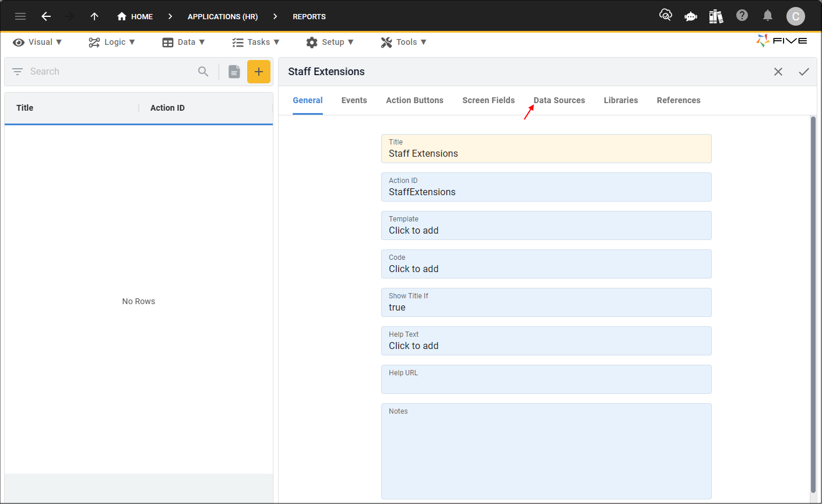Add a new report with the yellow plus button
Viewport: 822px width, 504px height.
coord(259,71)
